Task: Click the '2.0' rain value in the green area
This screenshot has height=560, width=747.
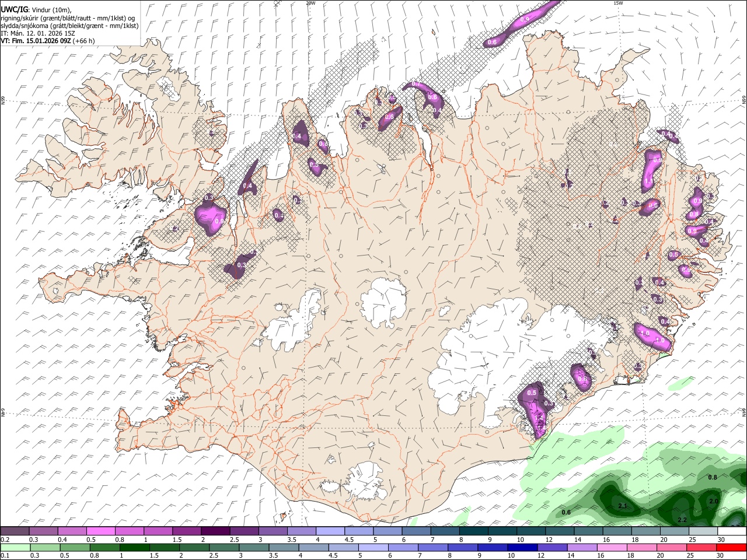Action: [713, 502]
